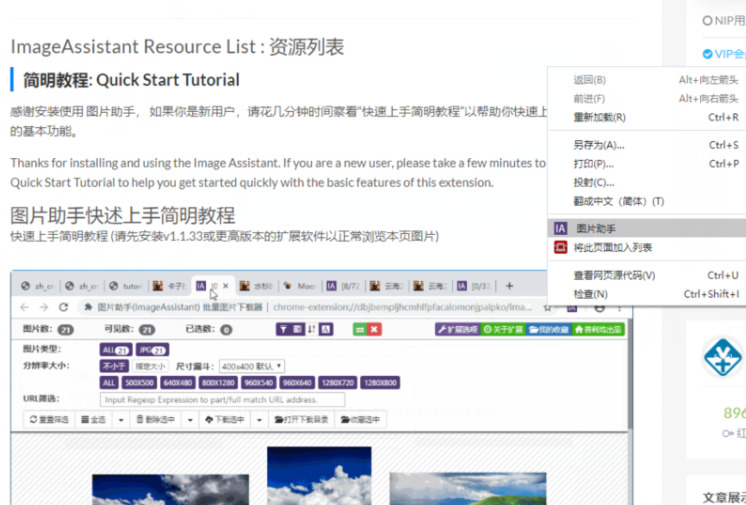Toggle the 640X480 size filter
Screen dimensions: 746x505
[x=178, y=383]
